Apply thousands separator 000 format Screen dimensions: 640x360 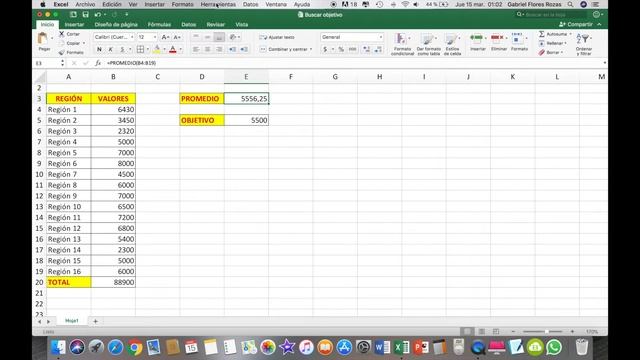pyautogui.click(x=353, y=49)
